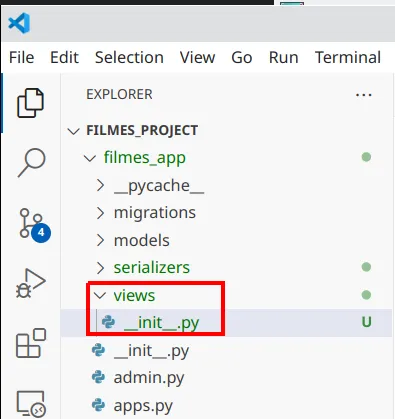Open the Terminal menu

point(348,57)
